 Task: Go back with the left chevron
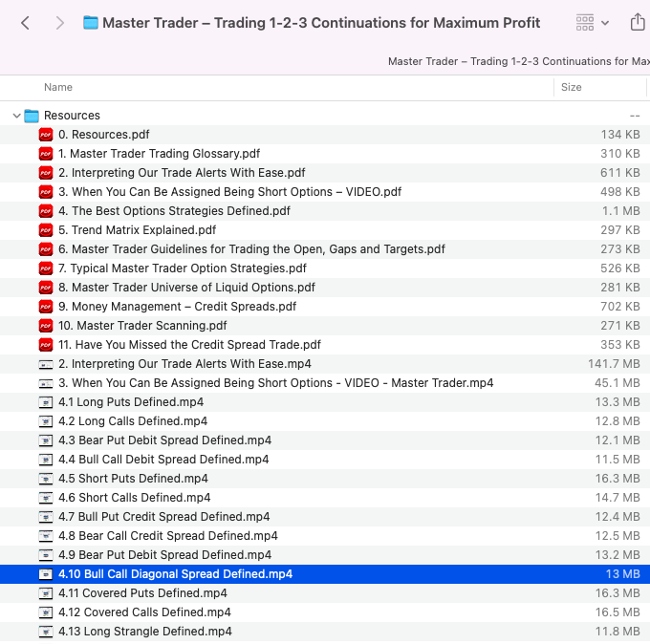point(25,23)
